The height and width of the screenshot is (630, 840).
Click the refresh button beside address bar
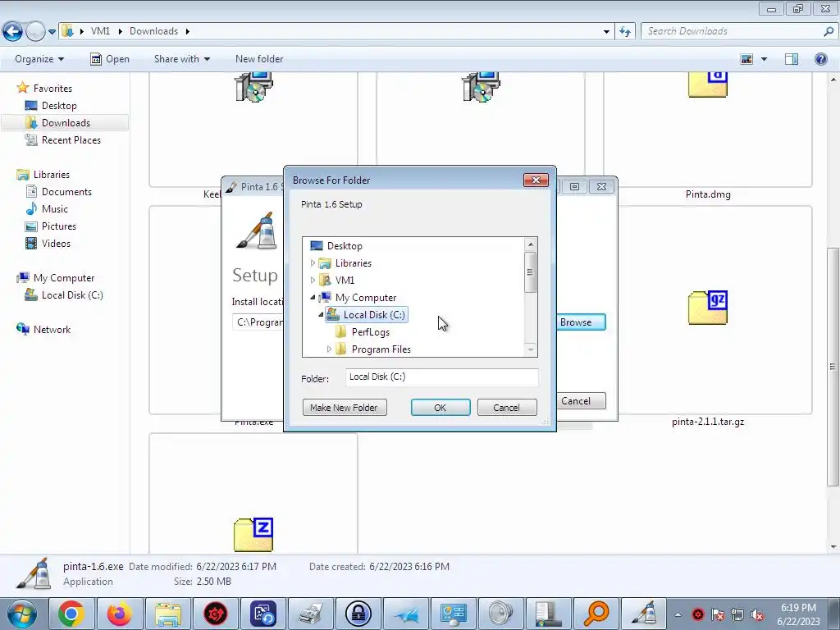point(624,32)
